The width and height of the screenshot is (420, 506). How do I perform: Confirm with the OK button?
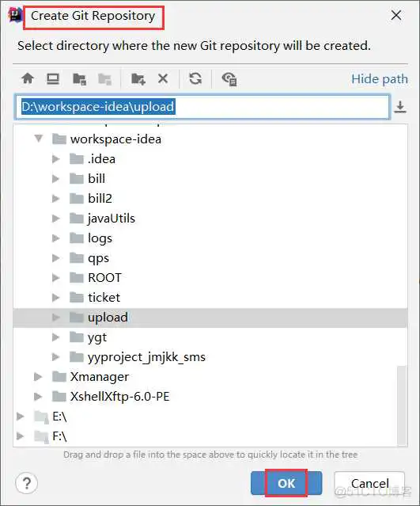286,483
